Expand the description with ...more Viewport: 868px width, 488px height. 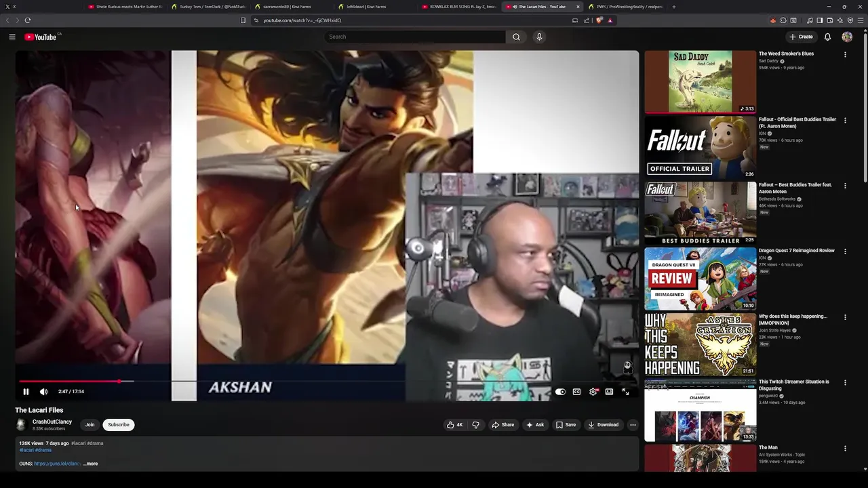point(91,464)
